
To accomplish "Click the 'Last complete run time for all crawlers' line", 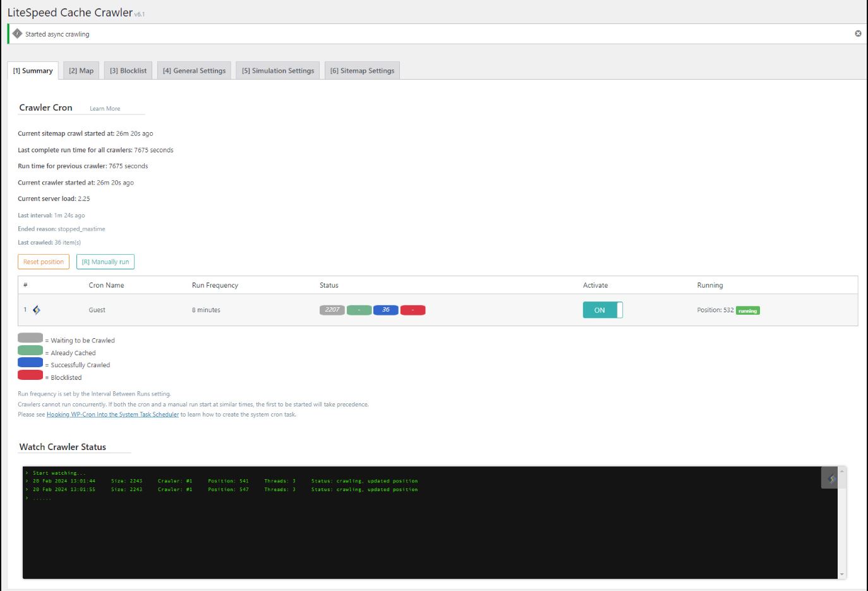I will 95,150.
